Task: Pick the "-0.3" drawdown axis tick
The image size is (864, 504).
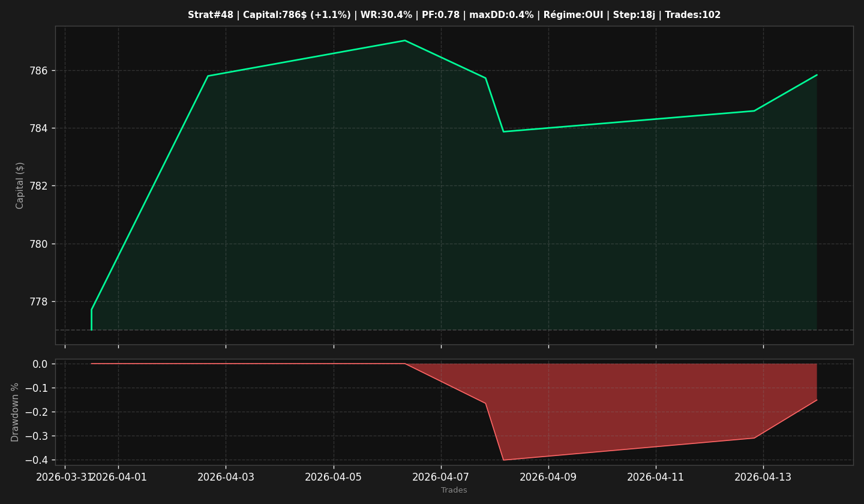Action: click(37, 436)
